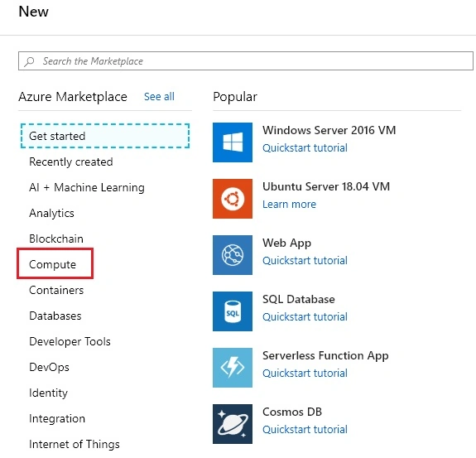
Task: Click the Cosmos DB title
Action: [292, 412]
